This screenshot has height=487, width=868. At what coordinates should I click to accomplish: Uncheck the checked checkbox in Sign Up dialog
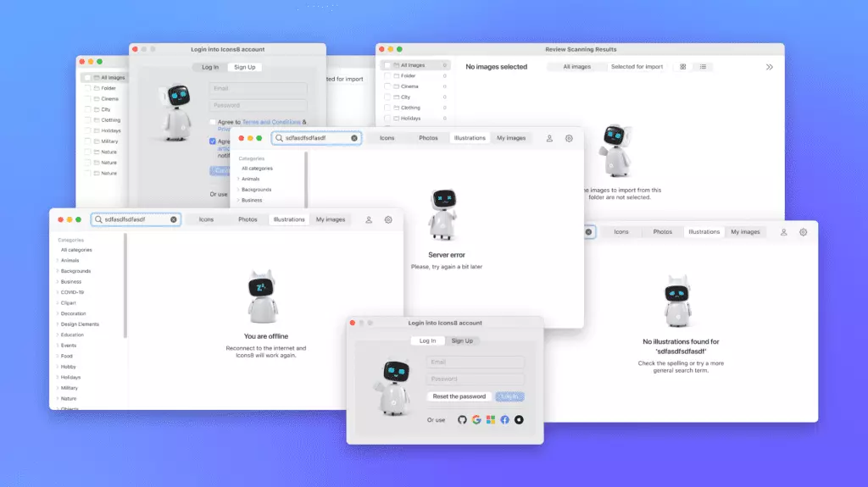tap(213, 141)
